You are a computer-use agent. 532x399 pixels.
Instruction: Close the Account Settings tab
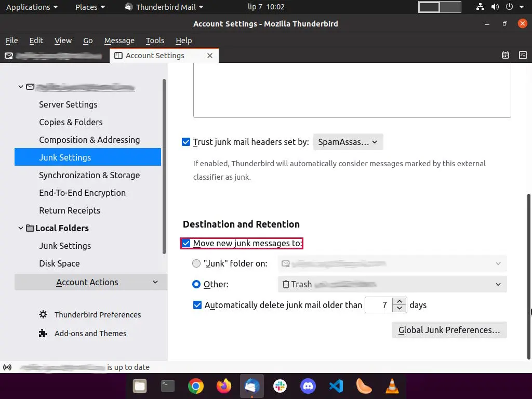[x=210, y=56]
